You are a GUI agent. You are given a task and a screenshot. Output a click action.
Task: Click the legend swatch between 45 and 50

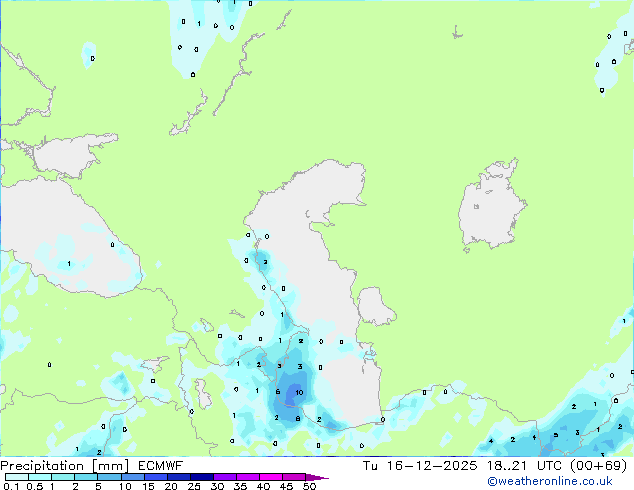(x=294, y=477)
